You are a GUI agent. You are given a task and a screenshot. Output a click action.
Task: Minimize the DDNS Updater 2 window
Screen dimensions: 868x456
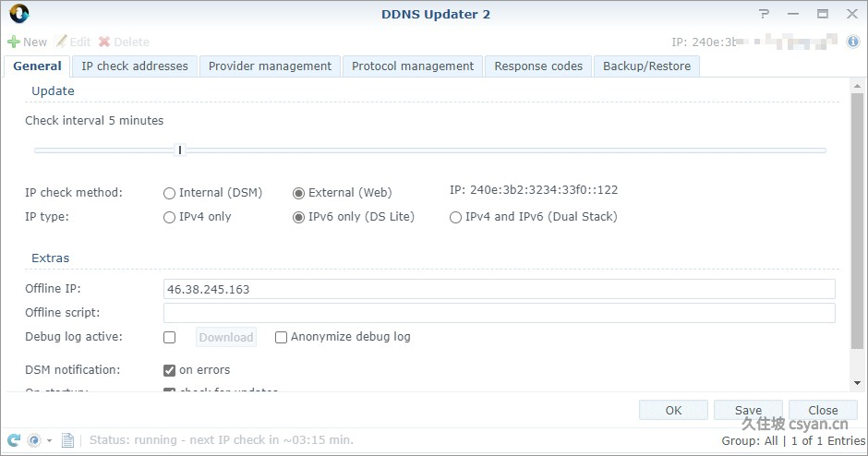(x=793, y=14)
